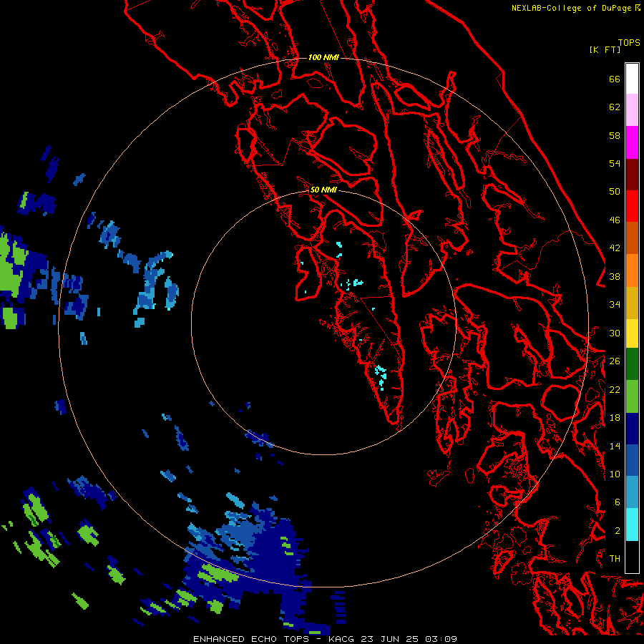Click the dark green 26 K FT legend swatch
This screenshot has height=644, width=644.
point(632,364)
